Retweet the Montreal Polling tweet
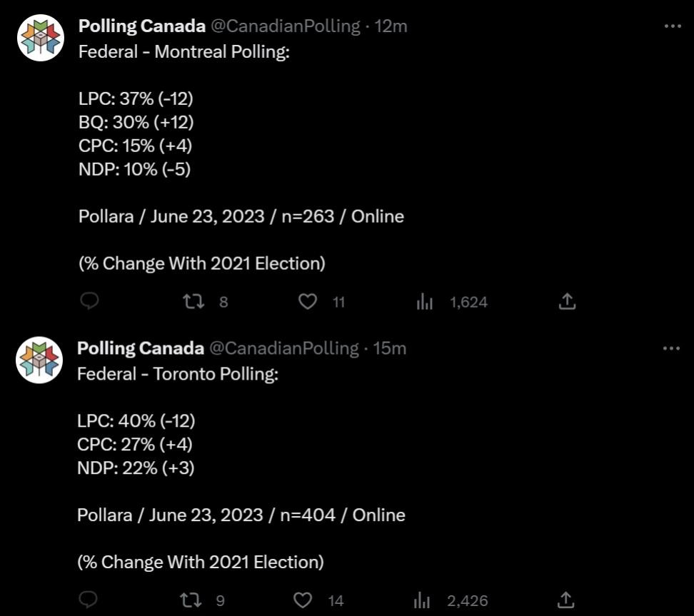Image resolution: width=694 pixels, height=616 pixels. coord(194,302)
